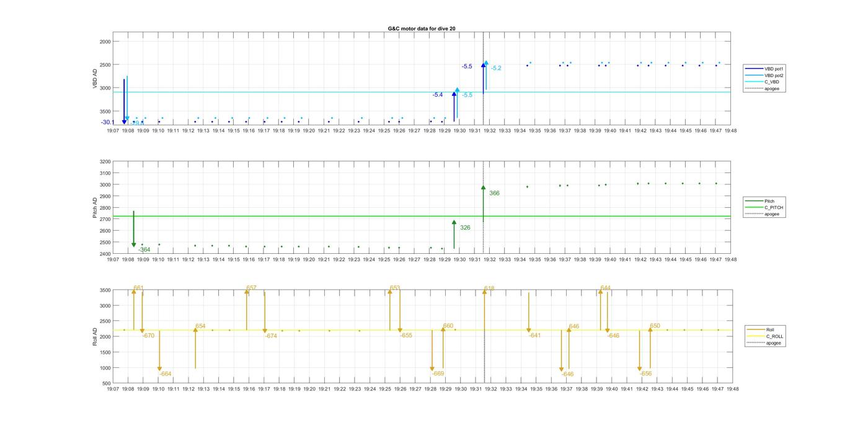This screenshot has height=430, width=868.
Task: Click the "661" roll value label
Action: pyautogui.click(x=138, y=288)
